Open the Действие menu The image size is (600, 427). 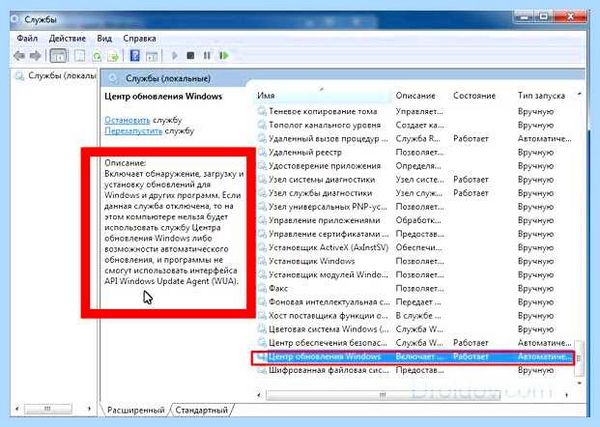(x=67, y=39)
